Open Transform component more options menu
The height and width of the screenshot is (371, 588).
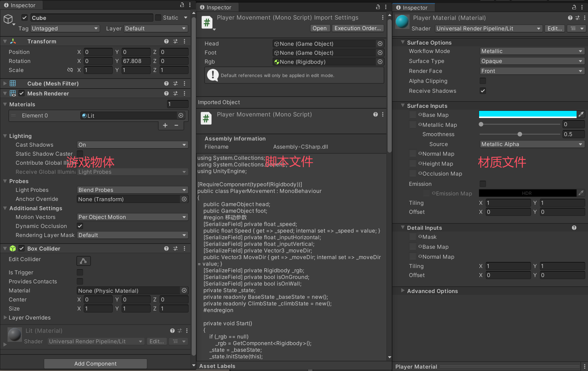point(184,41)
